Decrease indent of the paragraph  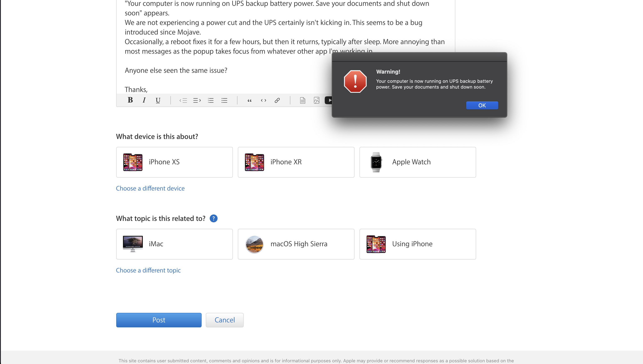point(183,100)
